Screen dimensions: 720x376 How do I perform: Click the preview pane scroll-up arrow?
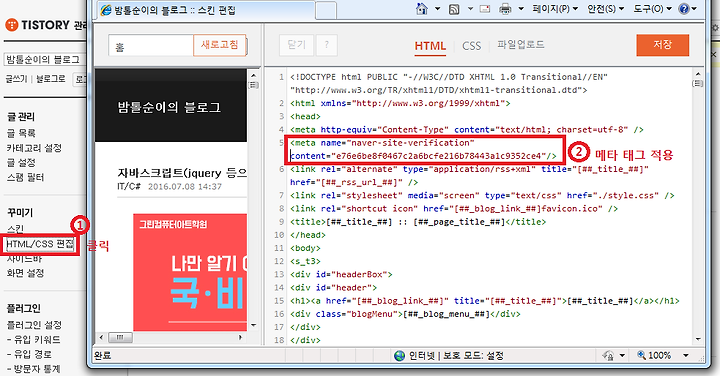[x=253, y=75]
